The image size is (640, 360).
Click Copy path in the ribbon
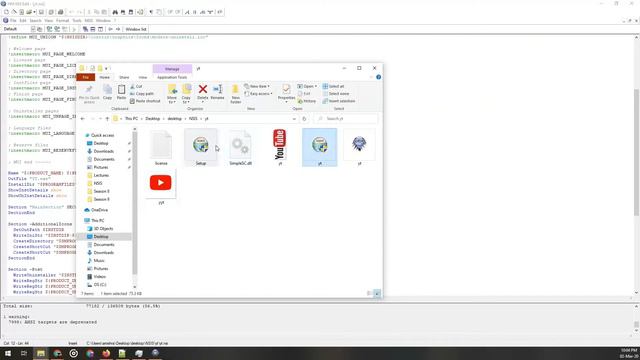point(142,94)
